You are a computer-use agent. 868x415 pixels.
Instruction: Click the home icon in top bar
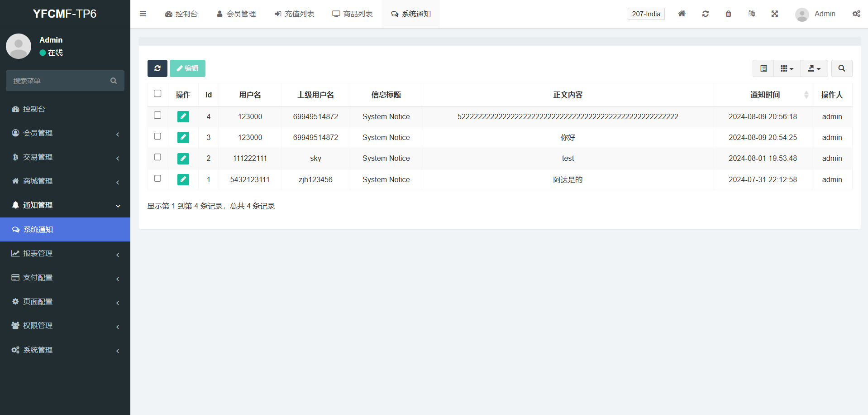(x=682, y=14)
